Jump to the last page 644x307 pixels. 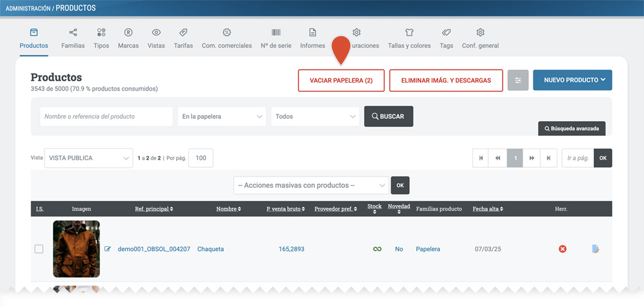pos(549,158)
